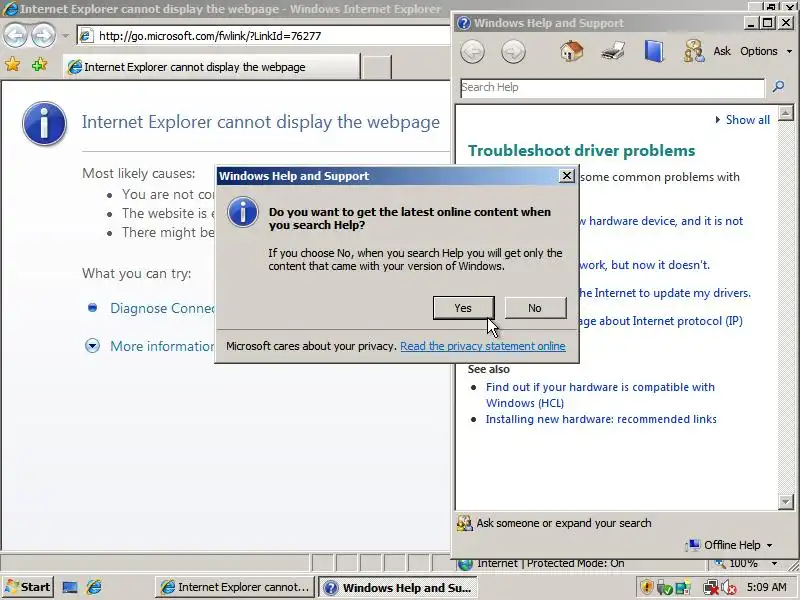The height and width of the screenshot is (600, 800).
Task: Click Back arrow in Internet Explorer
Action: 15,35
